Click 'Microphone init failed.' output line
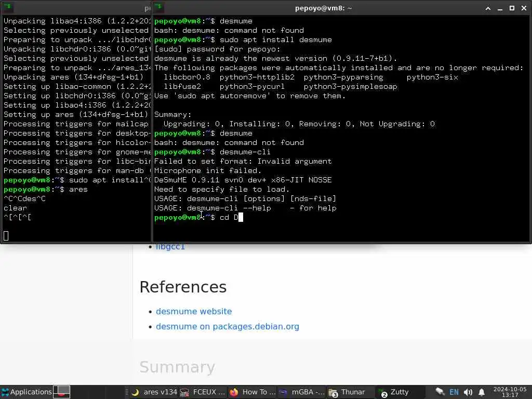The height and width of the screenshot is (399, 532). (x=208, y=170)
